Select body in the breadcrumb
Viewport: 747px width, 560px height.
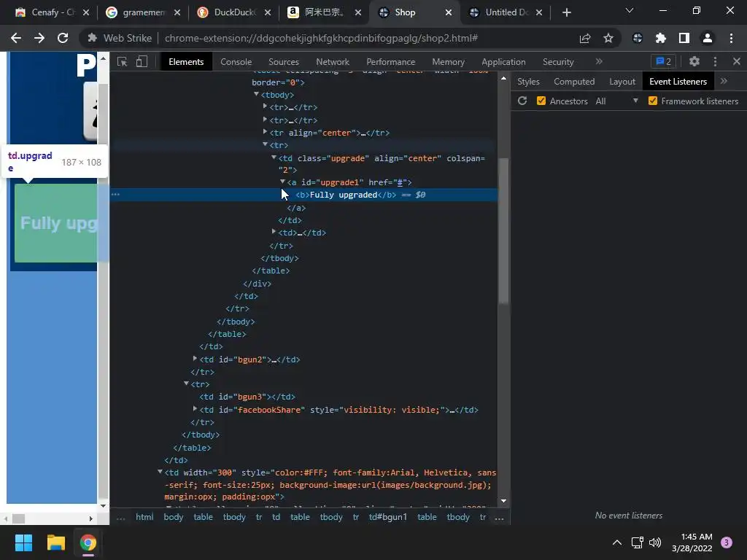tap(174, 517)
